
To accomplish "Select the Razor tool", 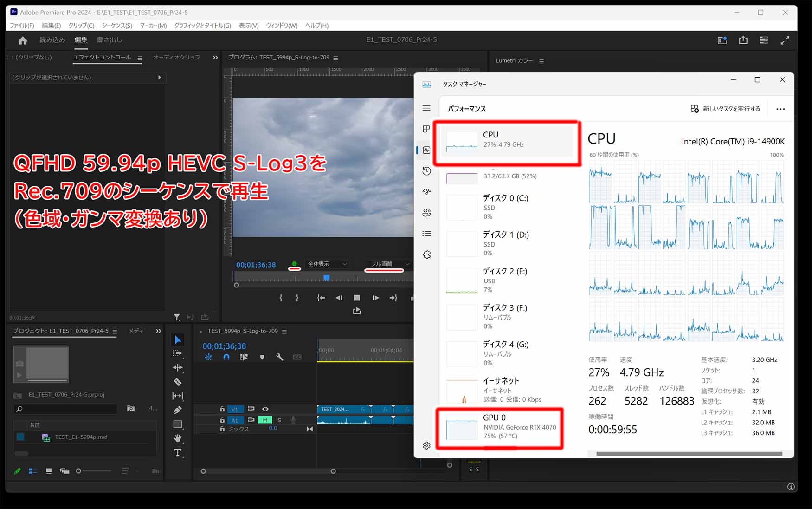I will (178, 381).
